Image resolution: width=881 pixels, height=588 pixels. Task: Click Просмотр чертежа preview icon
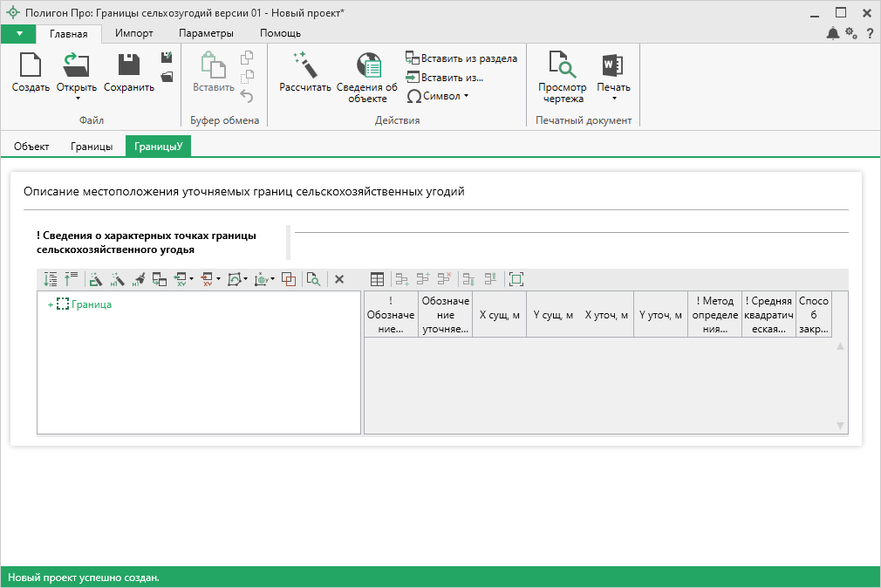coord(563,66)
